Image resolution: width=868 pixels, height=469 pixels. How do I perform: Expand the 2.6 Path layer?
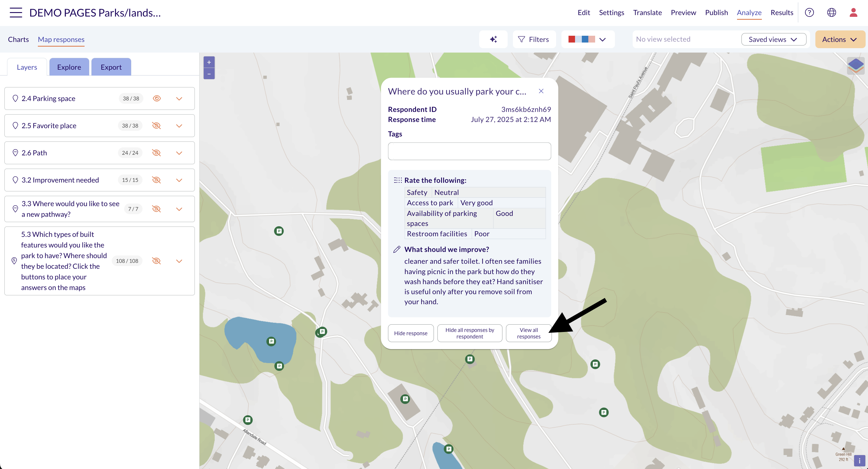click(179, 153)
